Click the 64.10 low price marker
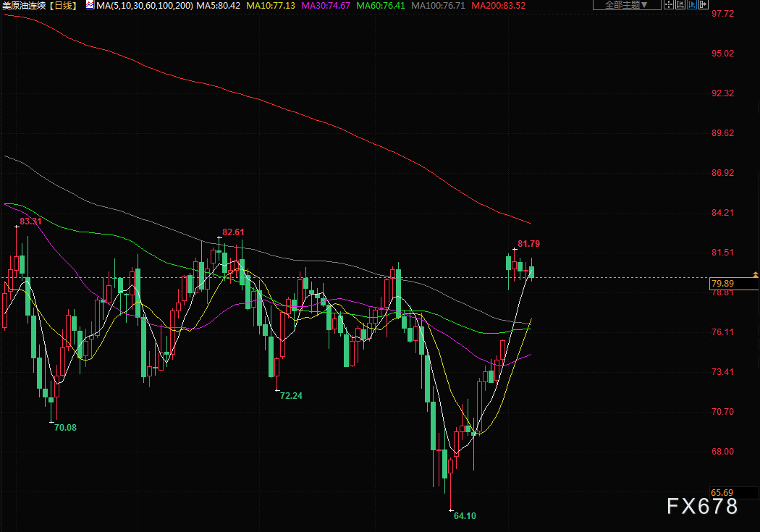 (465, 515)
